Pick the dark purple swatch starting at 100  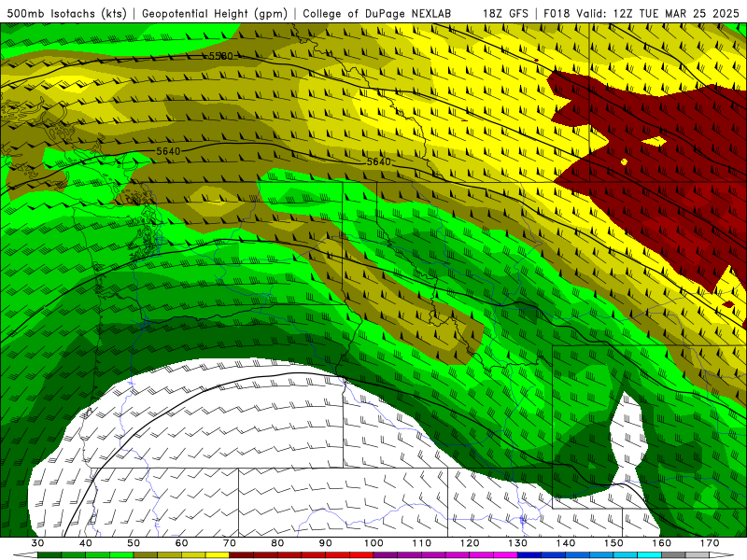click(386, 555)
